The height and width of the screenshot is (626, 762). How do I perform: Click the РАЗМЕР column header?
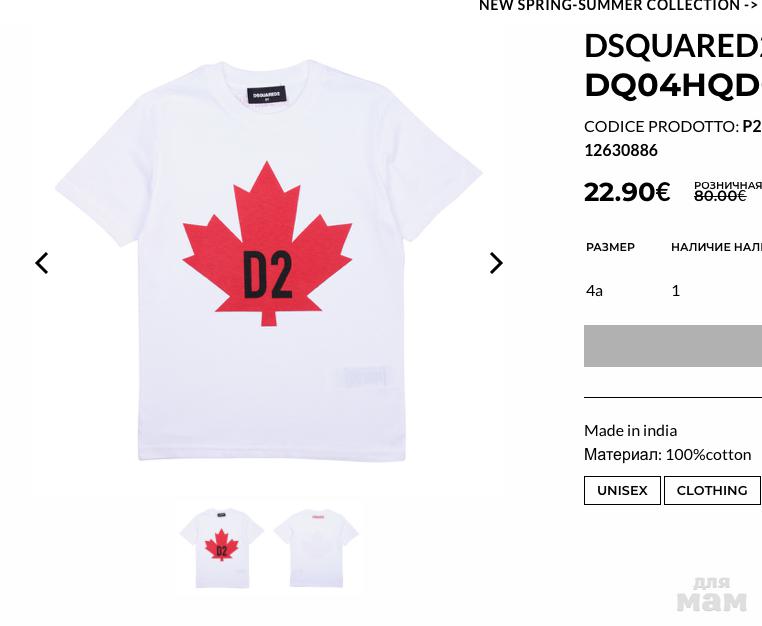(610, 247)
